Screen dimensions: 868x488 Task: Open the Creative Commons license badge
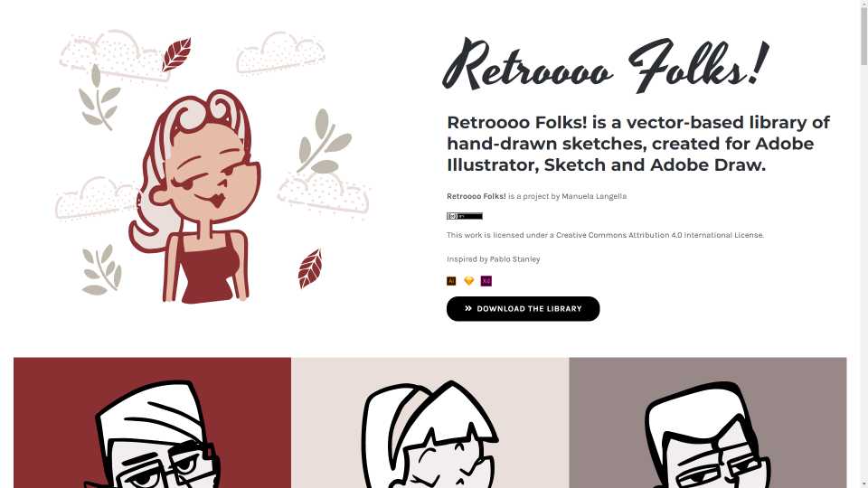(x=465, y=216)
